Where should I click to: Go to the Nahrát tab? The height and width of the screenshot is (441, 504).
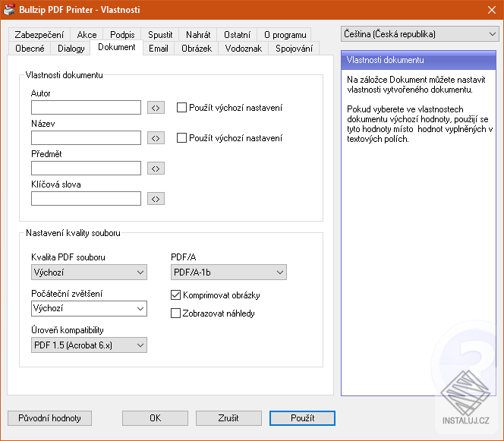[198, 35]
